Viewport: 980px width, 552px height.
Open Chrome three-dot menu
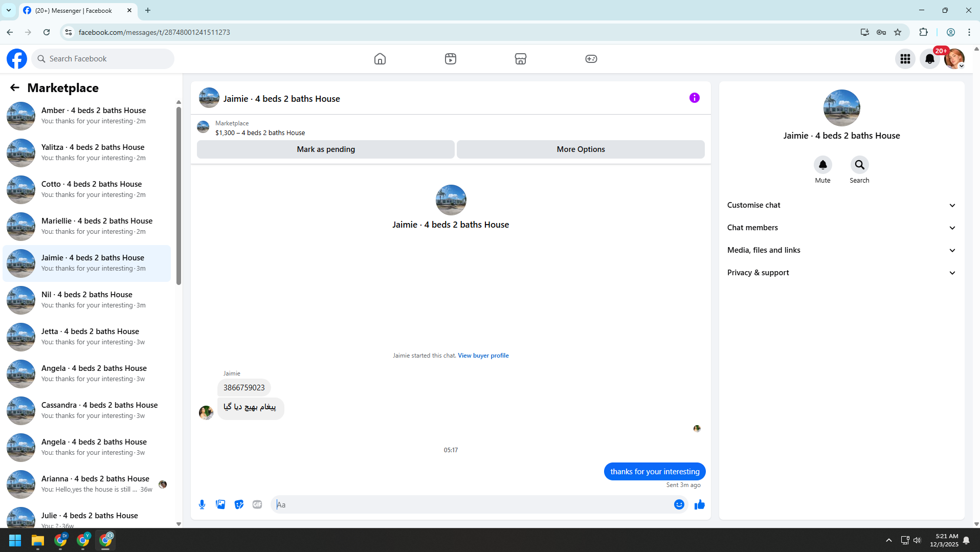pos(969,32)
